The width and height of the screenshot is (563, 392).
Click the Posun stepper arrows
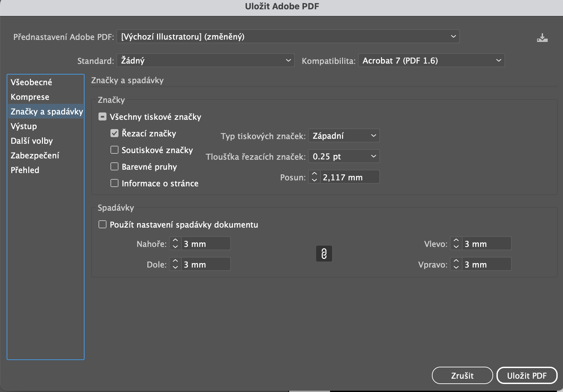[x=314, y=177]
